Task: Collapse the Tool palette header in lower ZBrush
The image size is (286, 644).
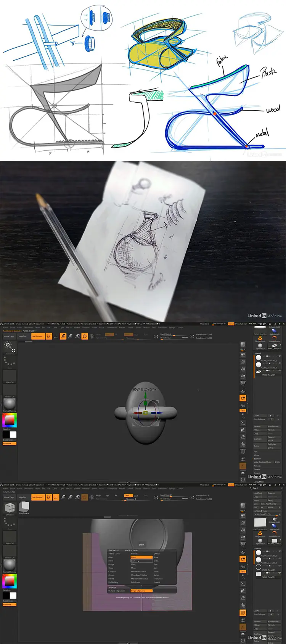Action: click(x=255, y=488)
